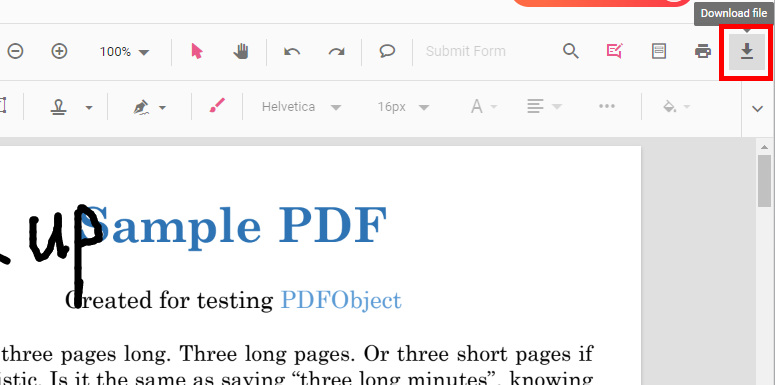Click the zoom in plus icon
The image size is (775, 385).
coord(59,51)
